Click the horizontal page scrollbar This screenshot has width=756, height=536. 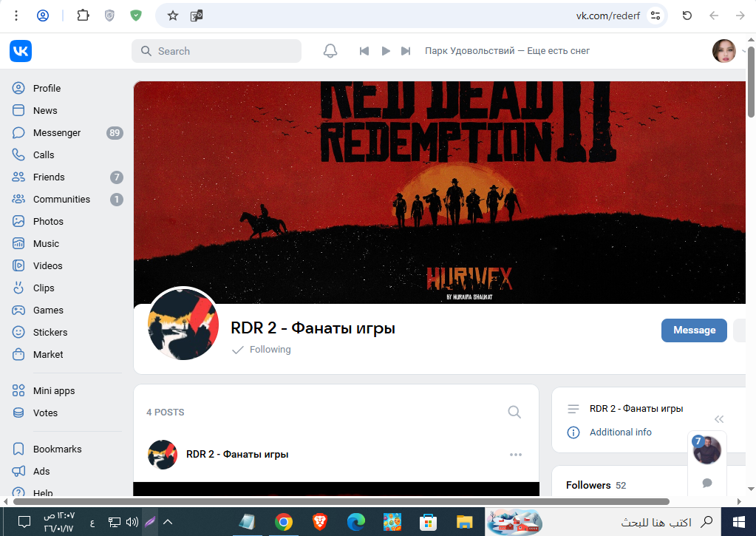[341, 502]
